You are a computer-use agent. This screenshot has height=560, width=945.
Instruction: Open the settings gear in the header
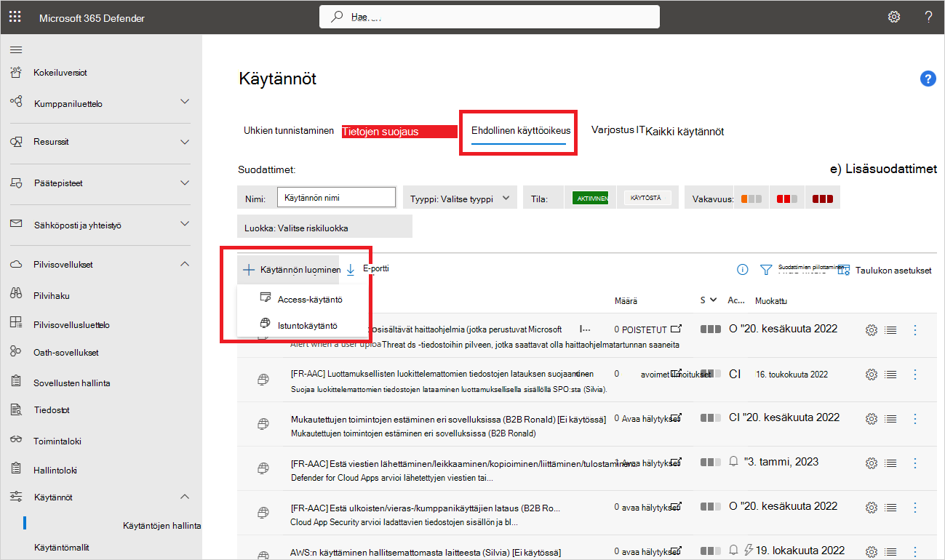[894, 17]
